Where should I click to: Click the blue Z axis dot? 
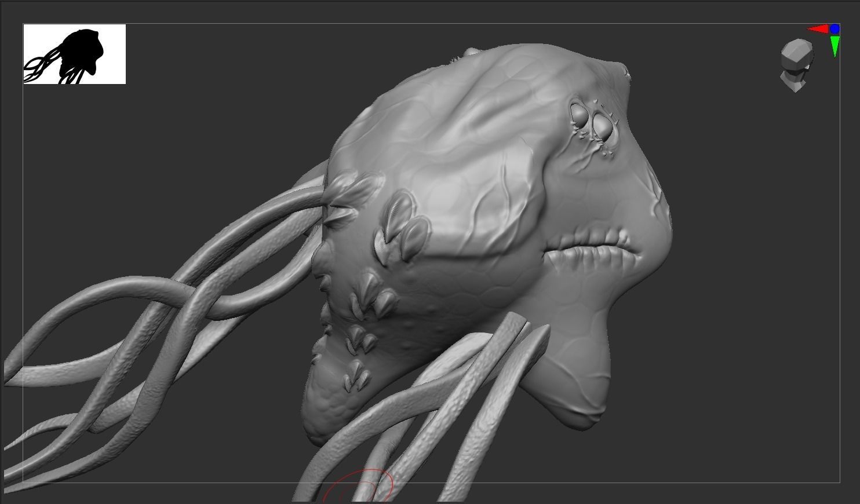click(835, 28)
